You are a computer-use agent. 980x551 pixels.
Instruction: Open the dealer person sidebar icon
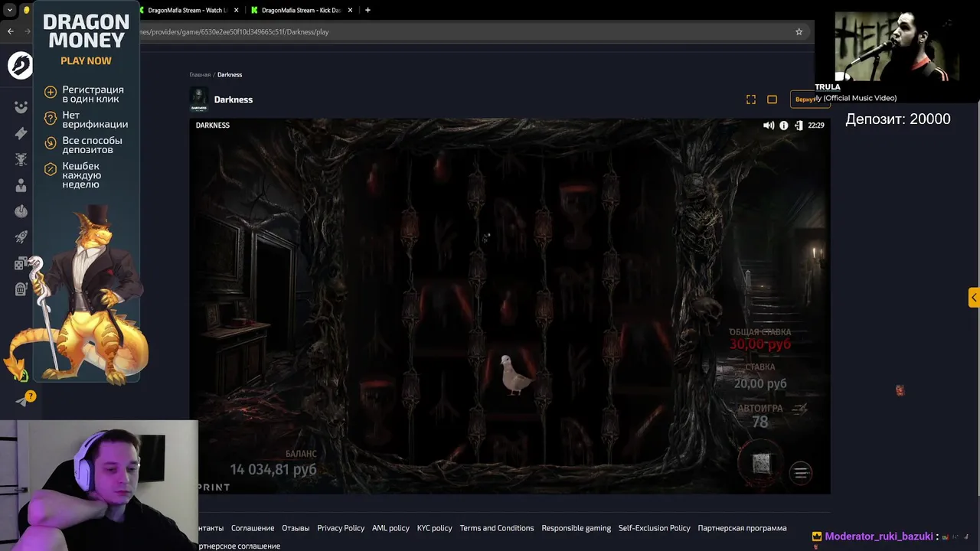[21, 185]
